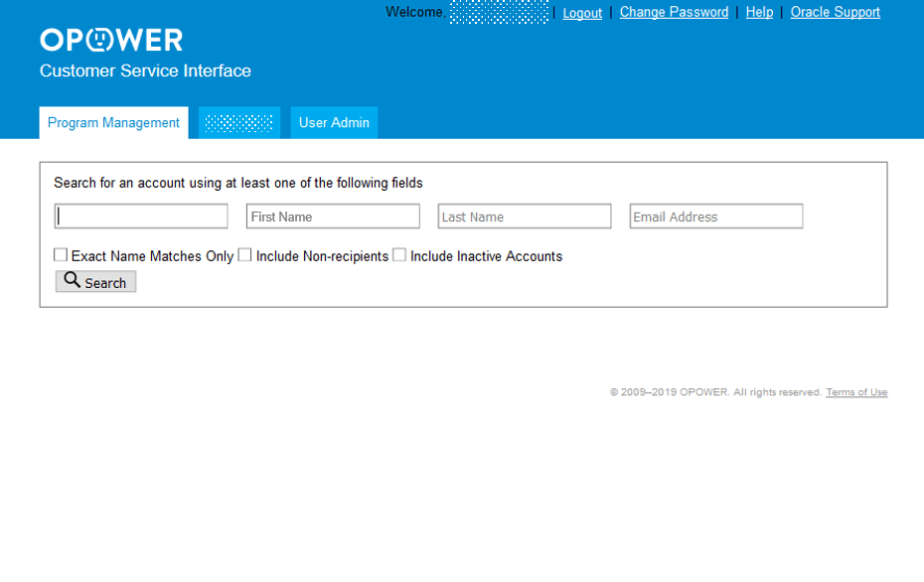Open the Change Password page

[x=674, y=12]
